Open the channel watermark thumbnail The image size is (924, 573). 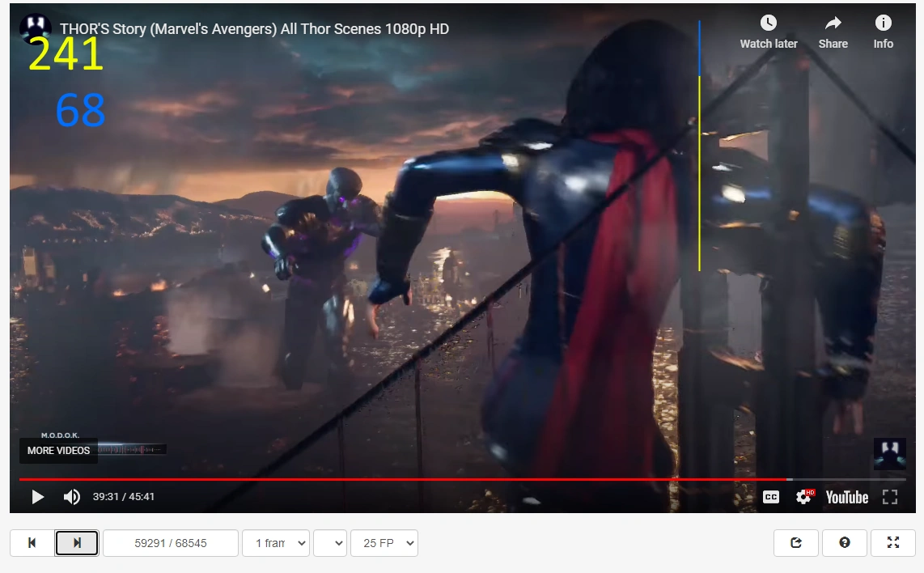point(889,454)
